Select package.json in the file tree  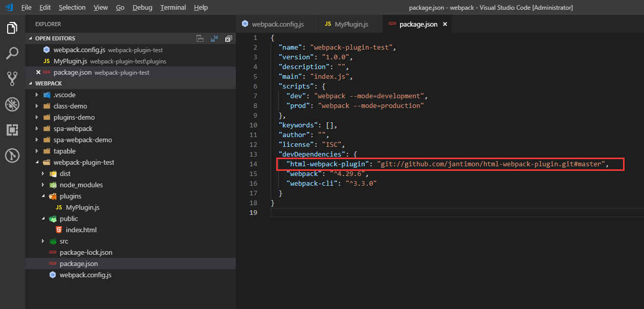tap(130, 264)
